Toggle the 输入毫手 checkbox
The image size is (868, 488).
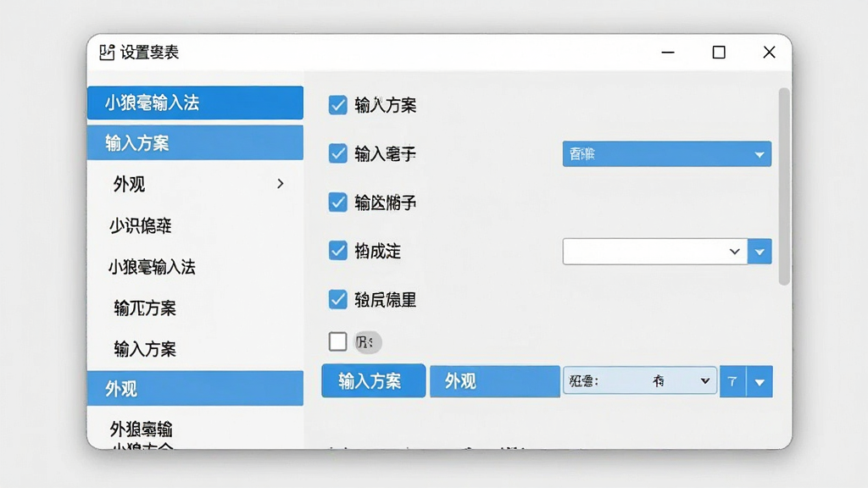337,153
